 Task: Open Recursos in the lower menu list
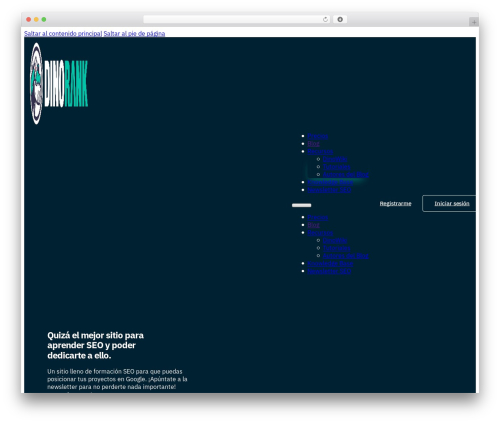point(320,233)
